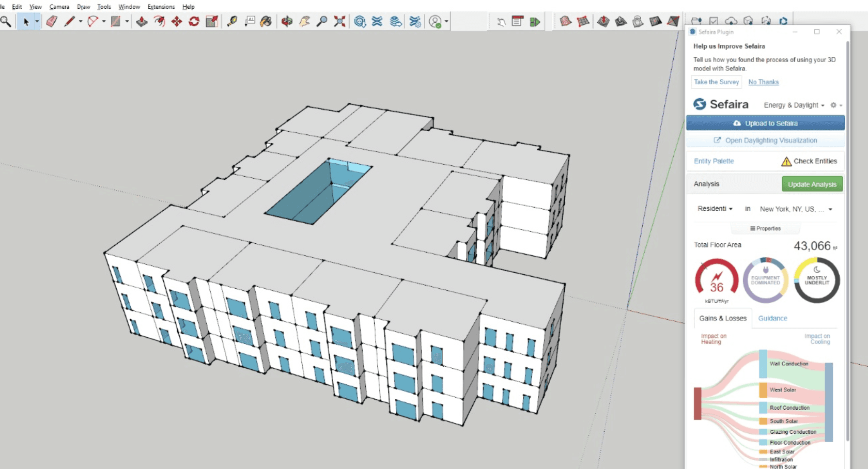Viewport: 868px width, 469px height.
Task: Click Upload to Sefaira
Action: click(766, 123)
